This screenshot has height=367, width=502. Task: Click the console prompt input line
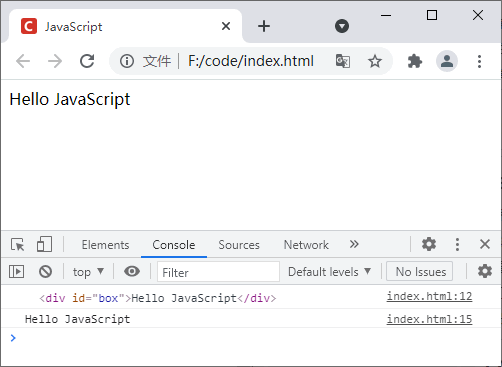point(251,338)
